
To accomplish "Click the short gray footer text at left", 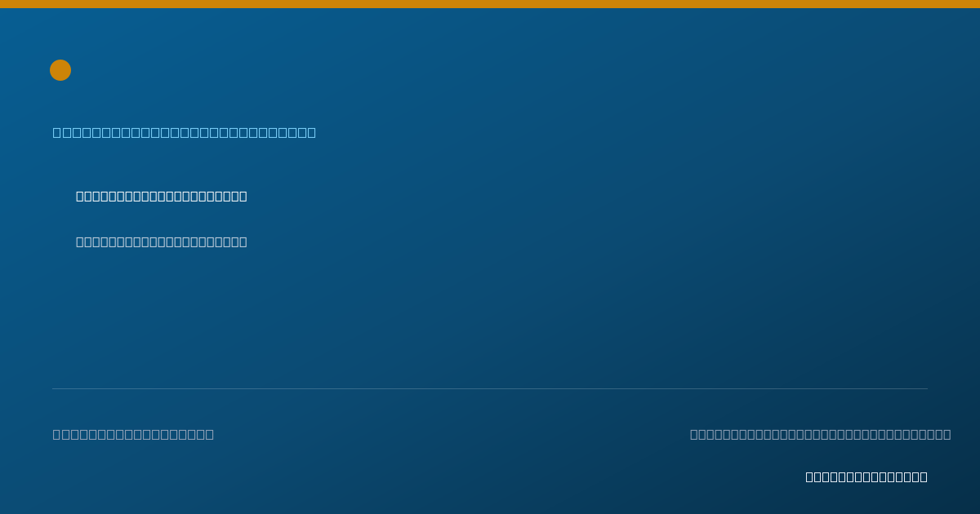I will coord(133,434).
